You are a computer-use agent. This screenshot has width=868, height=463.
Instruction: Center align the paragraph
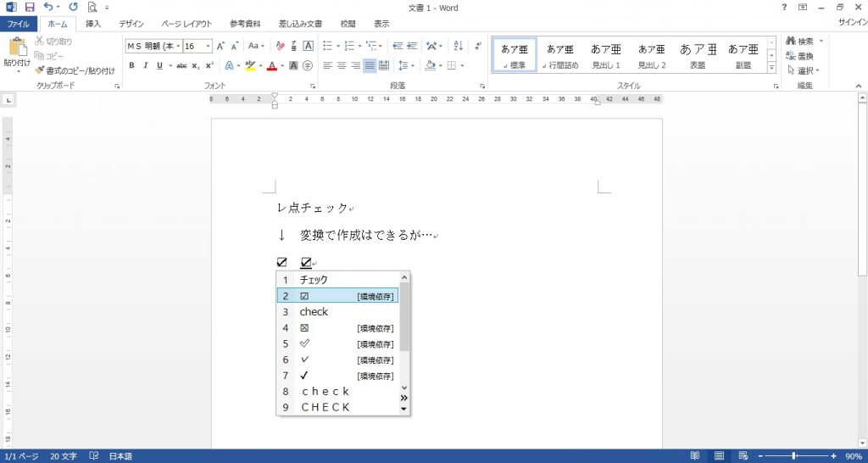(342, 66)
